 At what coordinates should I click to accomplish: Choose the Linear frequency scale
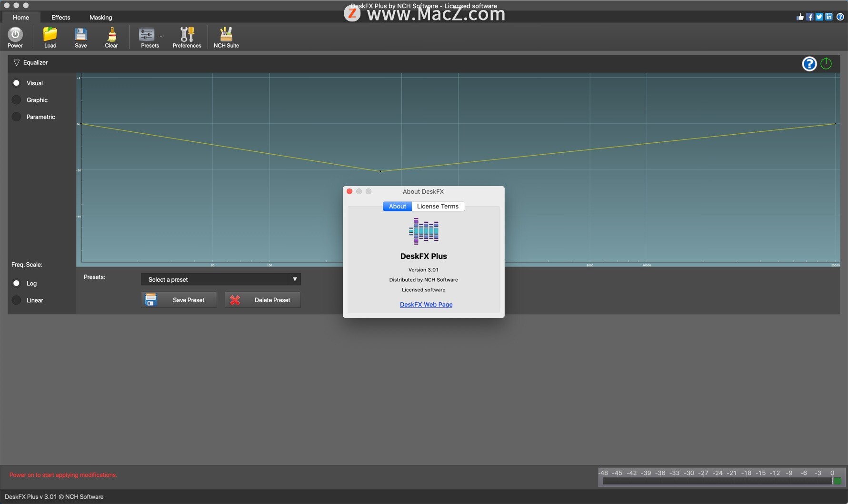[28, 300]
